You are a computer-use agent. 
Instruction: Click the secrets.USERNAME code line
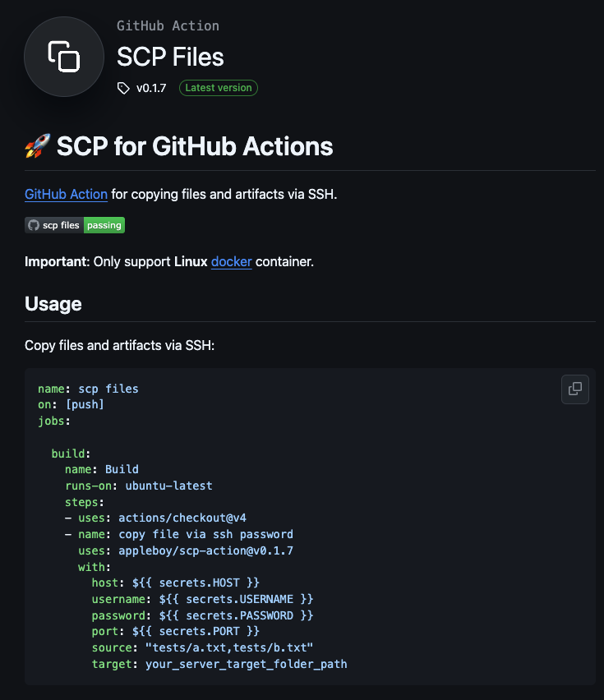coord(203,599)
